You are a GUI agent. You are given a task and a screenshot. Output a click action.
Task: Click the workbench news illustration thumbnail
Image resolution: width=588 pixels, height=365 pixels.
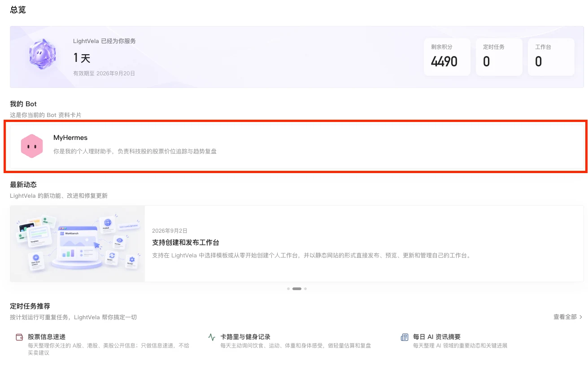78,244
